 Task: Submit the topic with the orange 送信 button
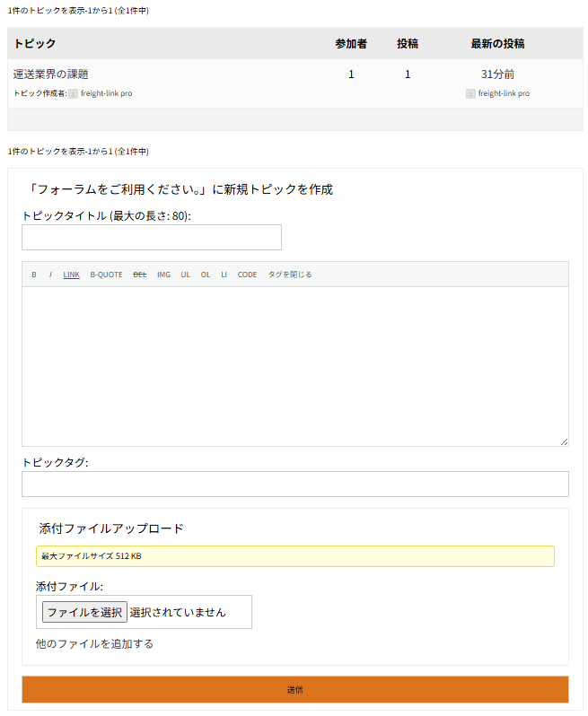(294, 689)
